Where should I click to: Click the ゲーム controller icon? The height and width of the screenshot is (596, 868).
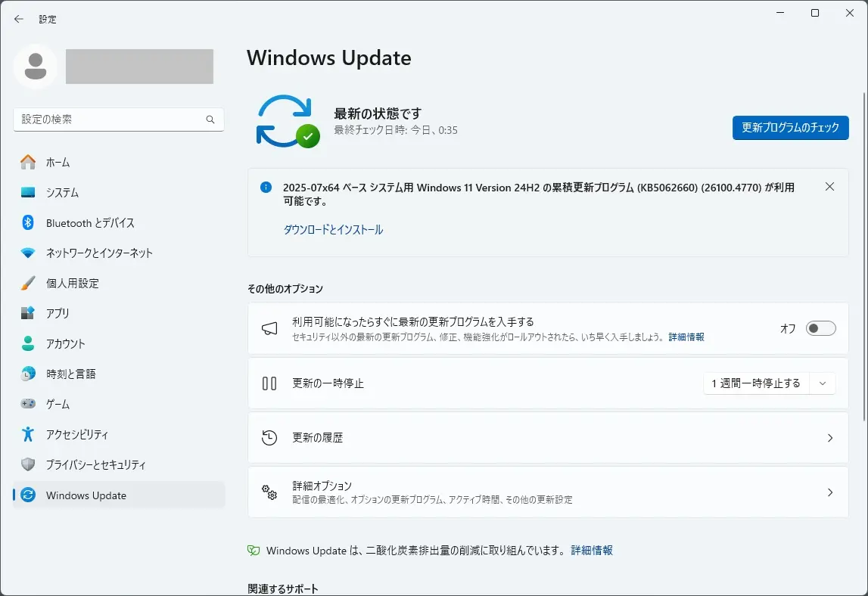coord(28,404)
